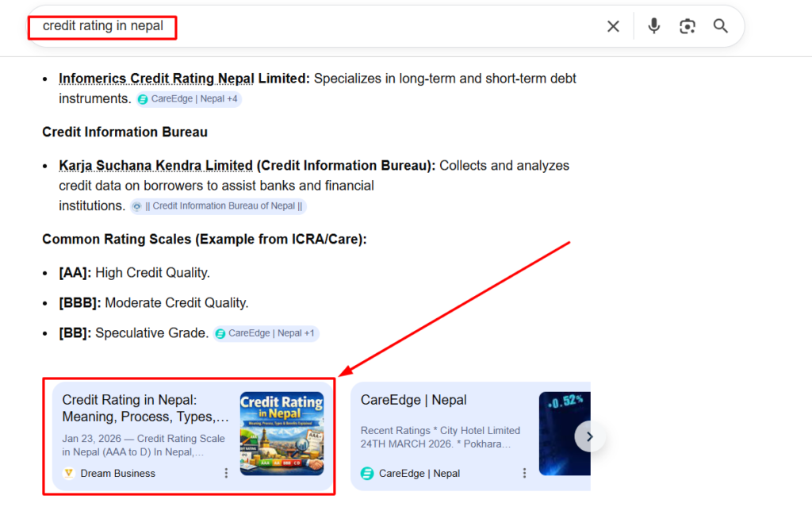Open the CareEdge | Nepal card title
Screen dimensions: 812x511
(413, 400)
